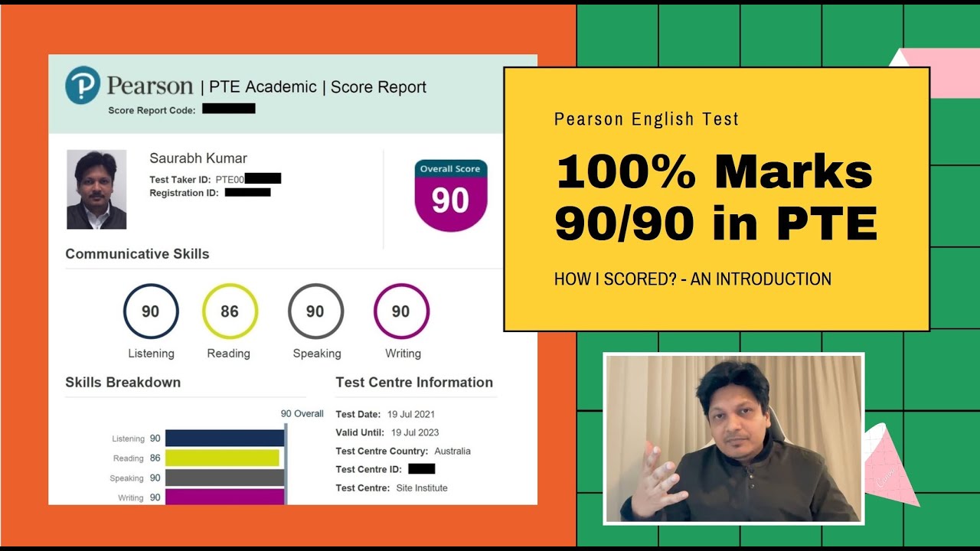Click the 'Reading' label under second circle
980x551 pixels.
coord(228,354)
